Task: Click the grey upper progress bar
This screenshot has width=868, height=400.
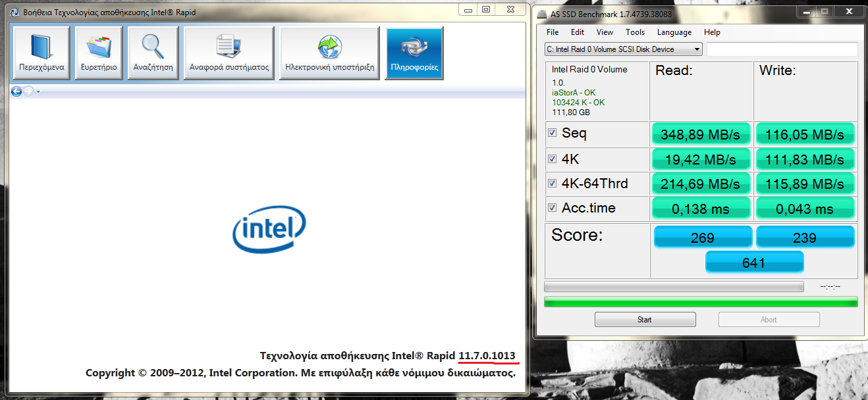Action: coord(674,286)
